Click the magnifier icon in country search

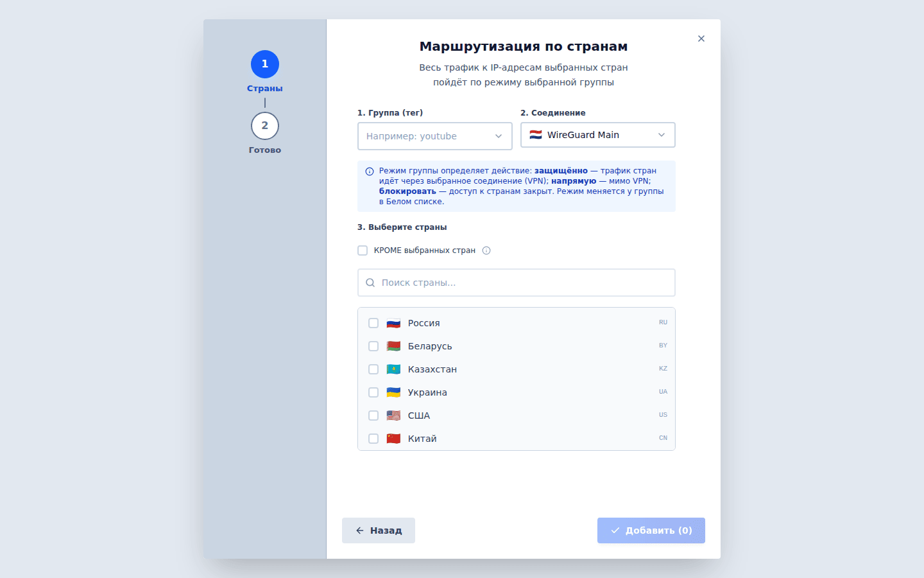pyautogui.click(x=370, y=283)
